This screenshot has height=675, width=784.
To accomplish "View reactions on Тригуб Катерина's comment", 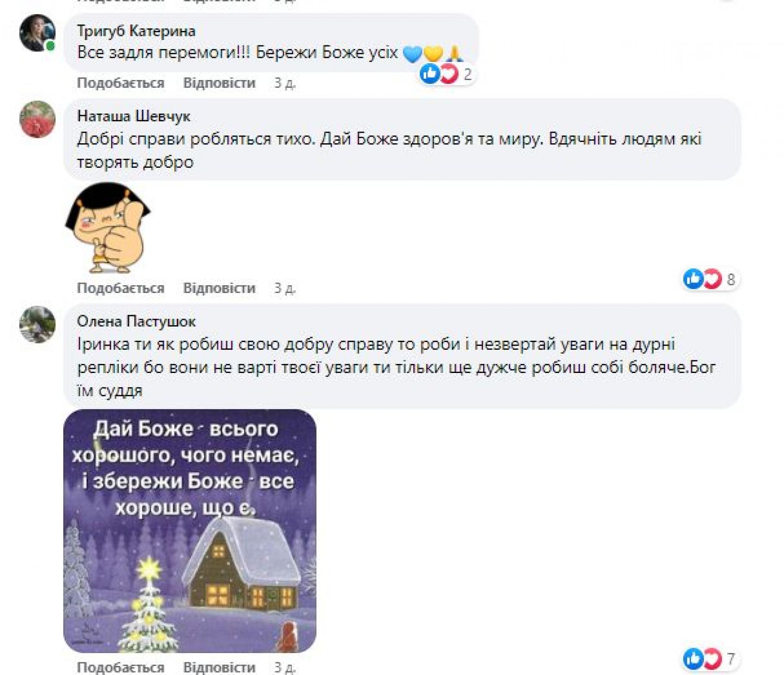I will [446, 74].
